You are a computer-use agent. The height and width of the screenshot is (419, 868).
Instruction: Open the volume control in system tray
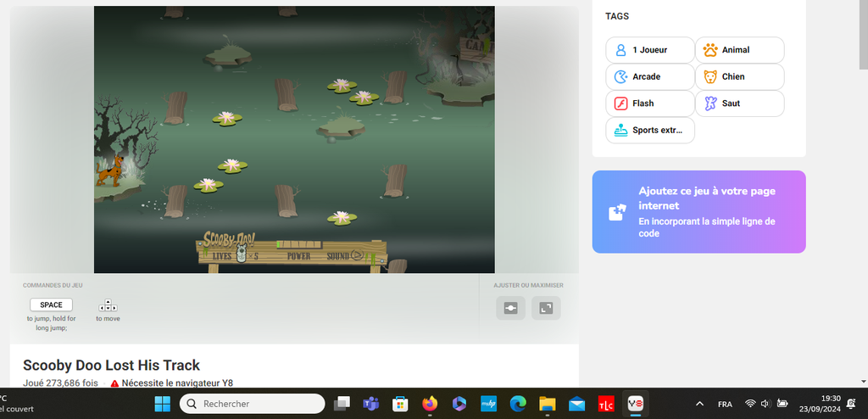[766, 404]
